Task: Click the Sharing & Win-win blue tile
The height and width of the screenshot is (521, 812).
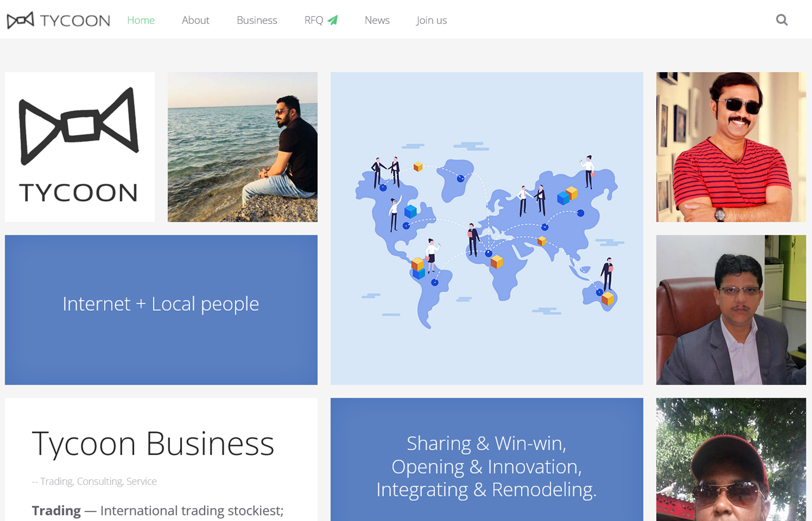Action: click(x=487, y=460)
